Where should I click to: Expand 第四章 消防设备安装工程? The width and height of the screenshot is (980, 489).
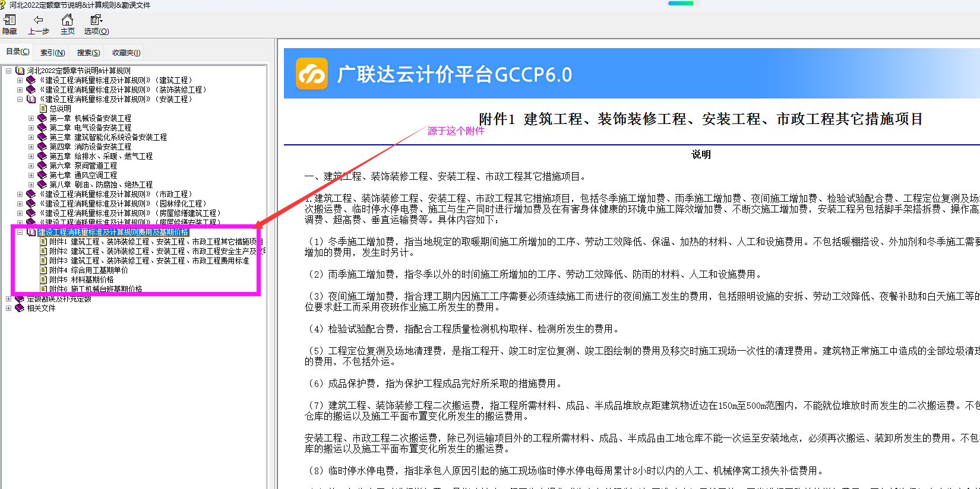[x=31, y=147]
